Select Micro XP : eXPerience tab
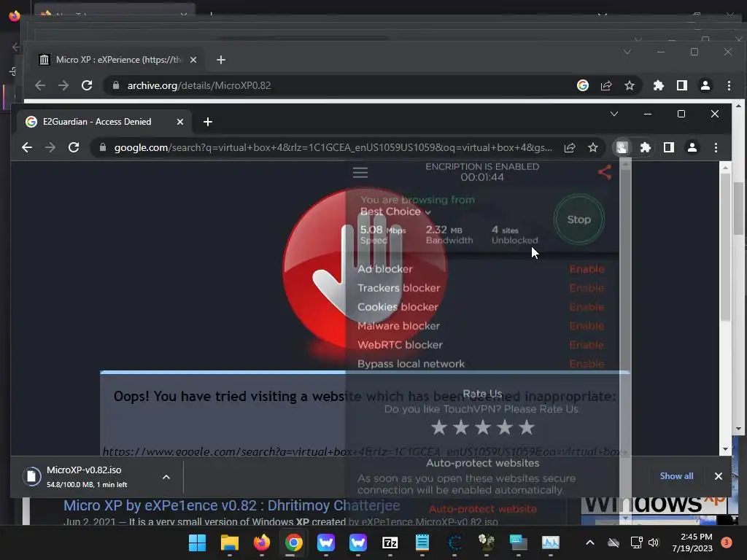 (118, 60)
